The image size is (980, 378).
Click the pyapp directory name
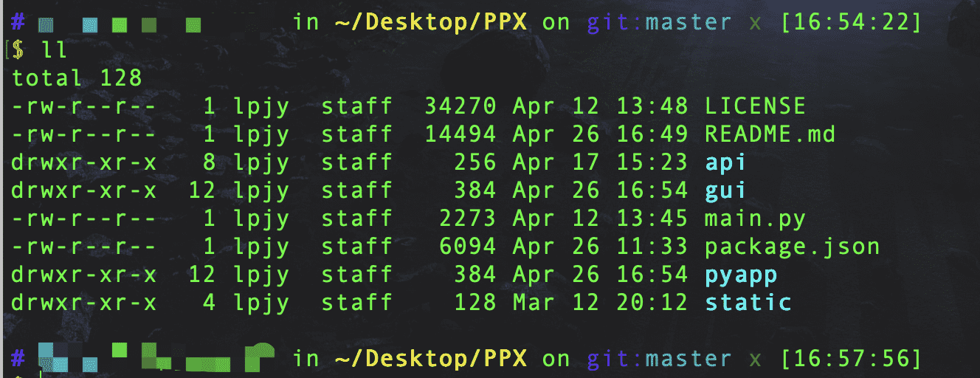(741, 275)
